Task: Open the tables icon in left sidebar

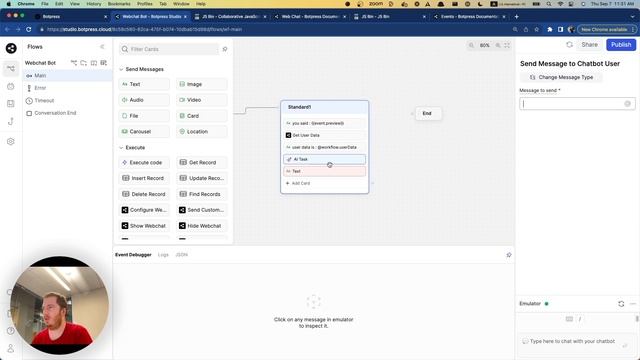Action: tap(11, 104)
